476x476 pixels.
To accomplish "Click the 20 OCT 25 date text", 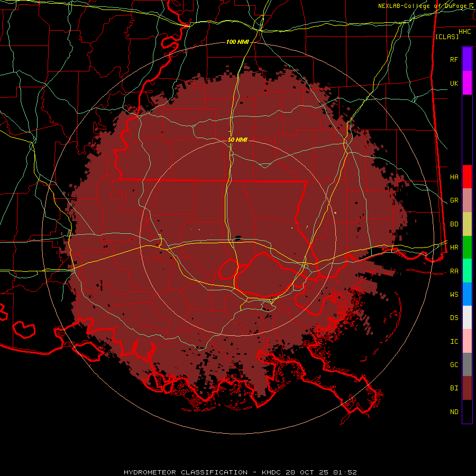I will (307, 472).
